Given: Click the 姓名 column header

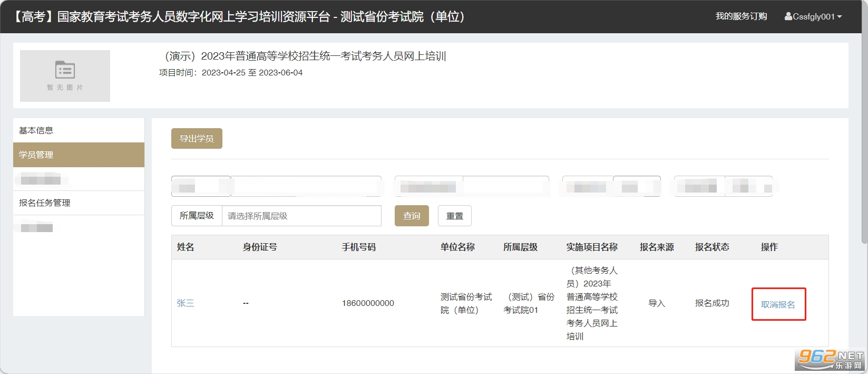Looking at the screenshot, I should [186, 247].
